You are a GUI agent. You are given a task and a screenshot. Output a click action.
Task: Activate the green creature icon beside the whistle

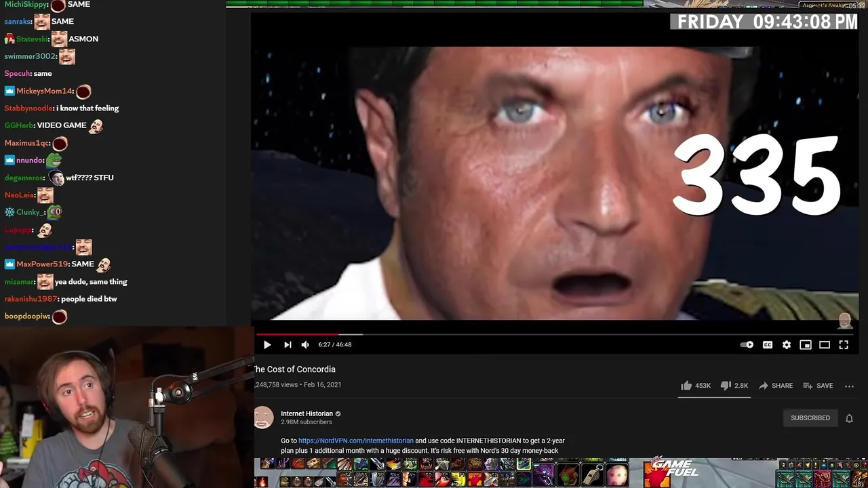point(568,475)
